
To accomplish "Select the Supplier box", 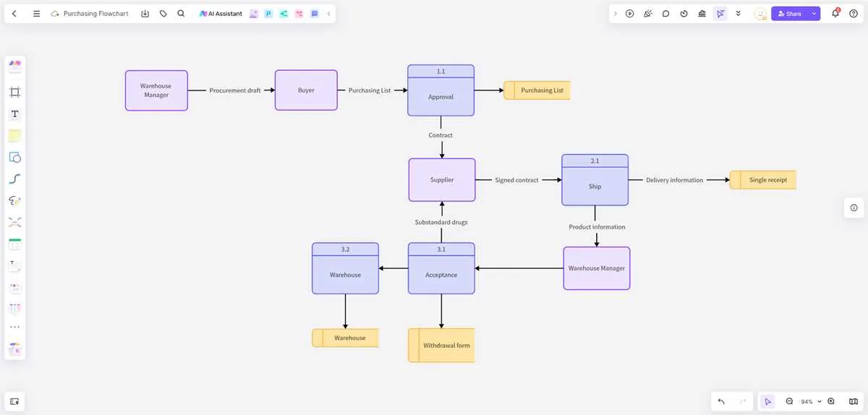I will [442, 179].
